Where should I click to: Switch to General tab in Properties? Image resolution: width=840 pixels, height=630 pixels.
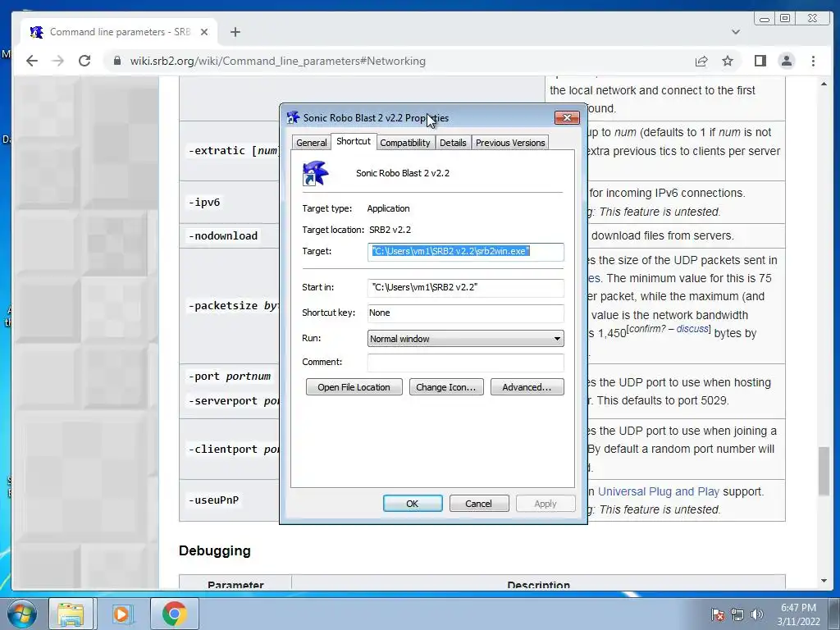311,143
